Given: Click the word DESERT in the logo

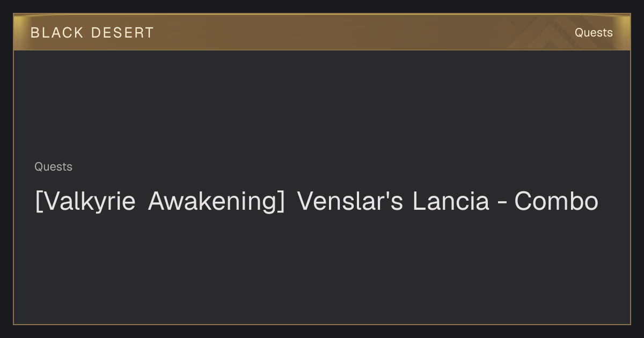Looking at the screenshot, I should 122,33.
